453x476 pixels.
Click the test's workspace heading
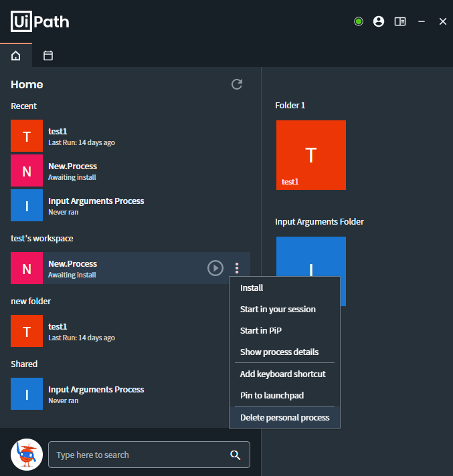pos(42,238)
